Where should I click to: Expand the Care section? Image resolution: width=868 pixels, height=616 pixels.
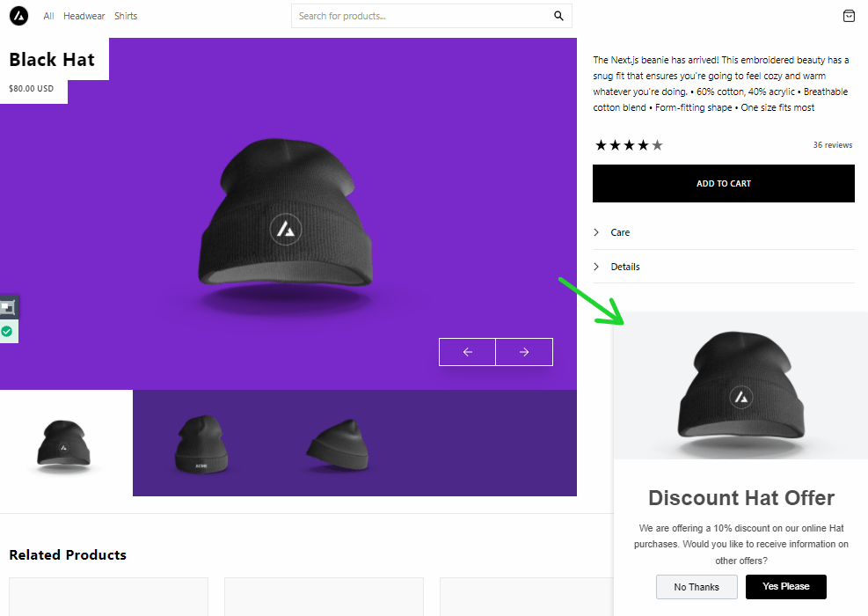coord(620,232)
